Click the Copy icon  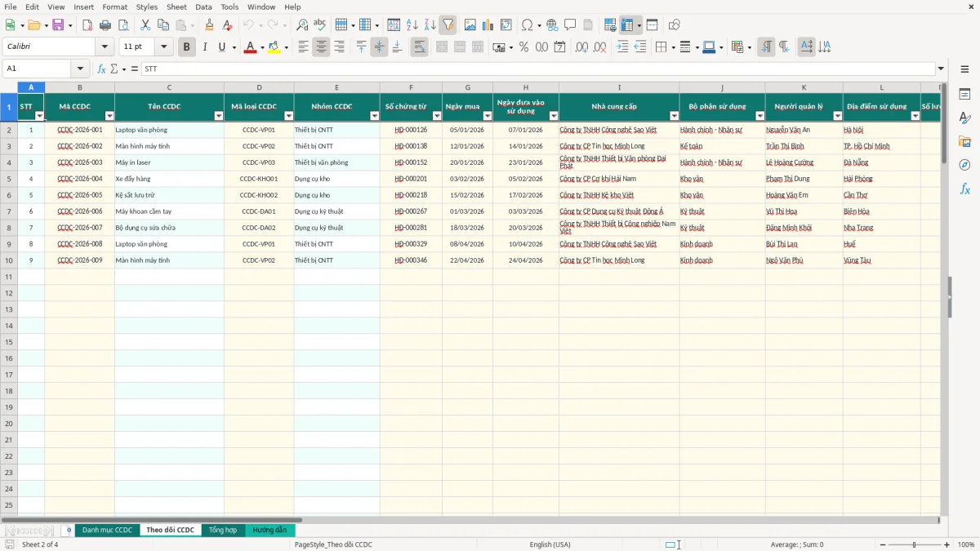pos(163,25)
